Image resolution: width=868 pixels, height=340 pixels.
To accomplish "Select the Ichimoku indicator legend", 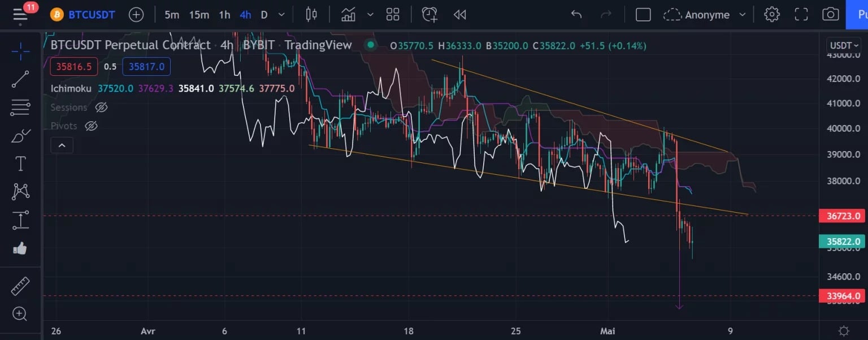I will 71,88.
